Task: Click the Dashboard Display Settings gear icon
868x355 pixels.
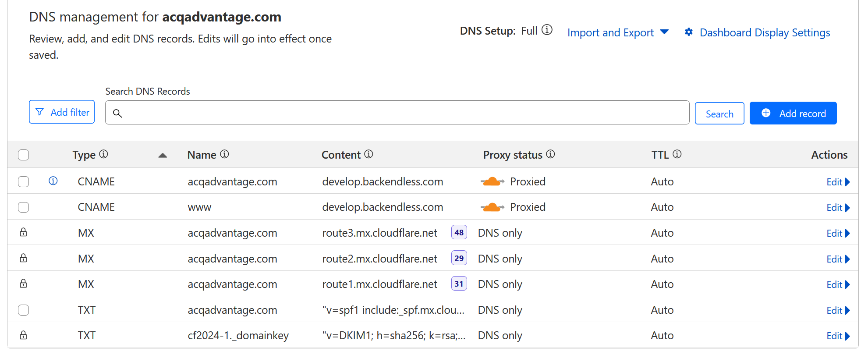Action: click(689, 32)
